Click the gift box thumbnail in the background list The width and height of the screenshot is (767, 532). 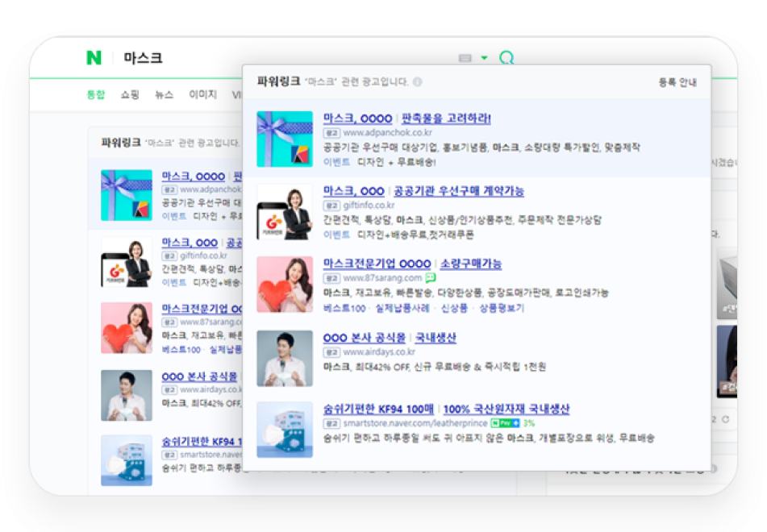126,195
